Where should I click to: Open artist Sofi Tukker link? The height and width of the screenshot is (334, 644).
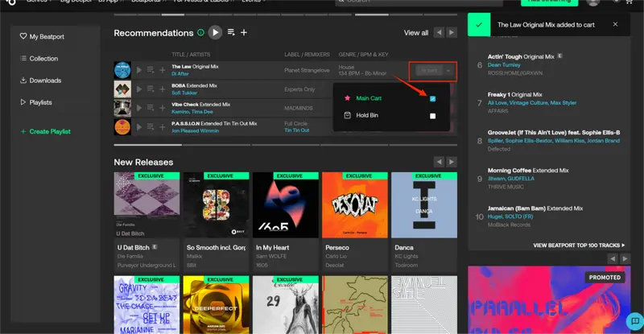point(184,93)
